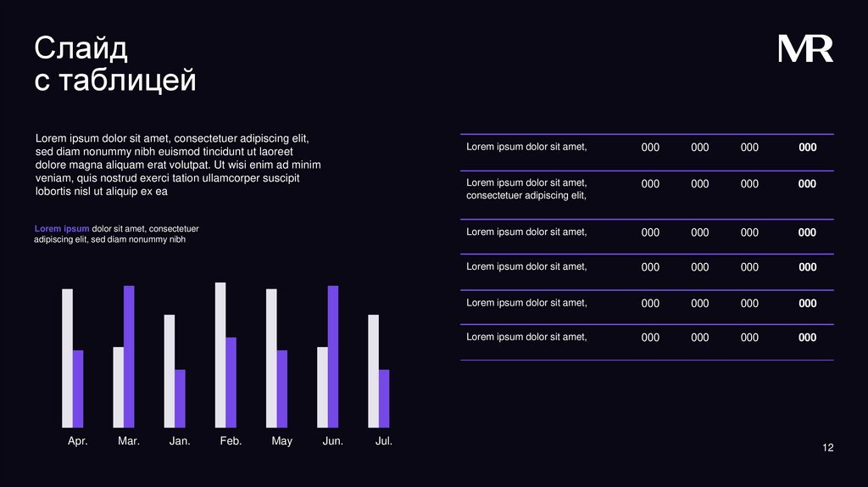The height and width of the screenshot is (487, 868).
Task: Select the white bar above May
Action: (x=271, y=357)
